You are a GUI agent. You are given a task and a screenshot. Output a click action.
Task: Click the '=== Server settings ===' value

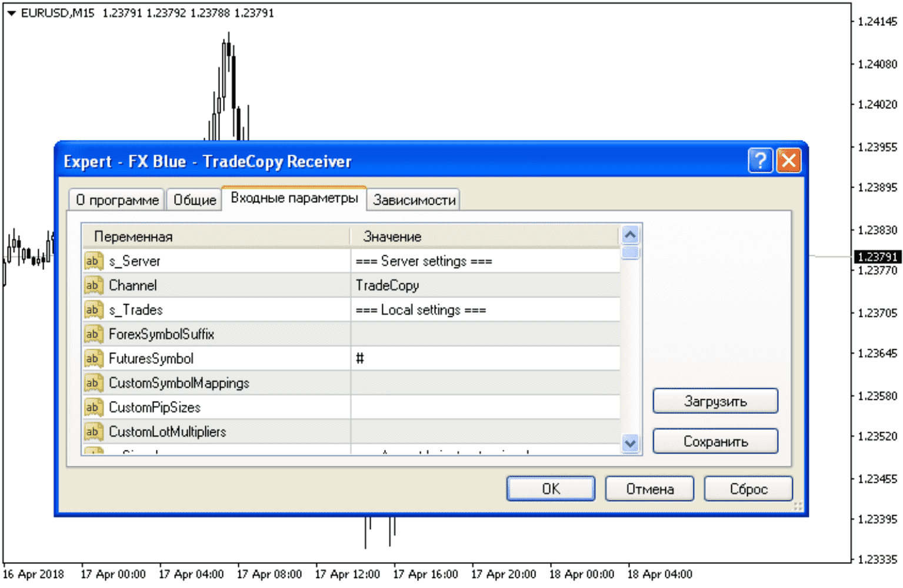tap(424, 261)
